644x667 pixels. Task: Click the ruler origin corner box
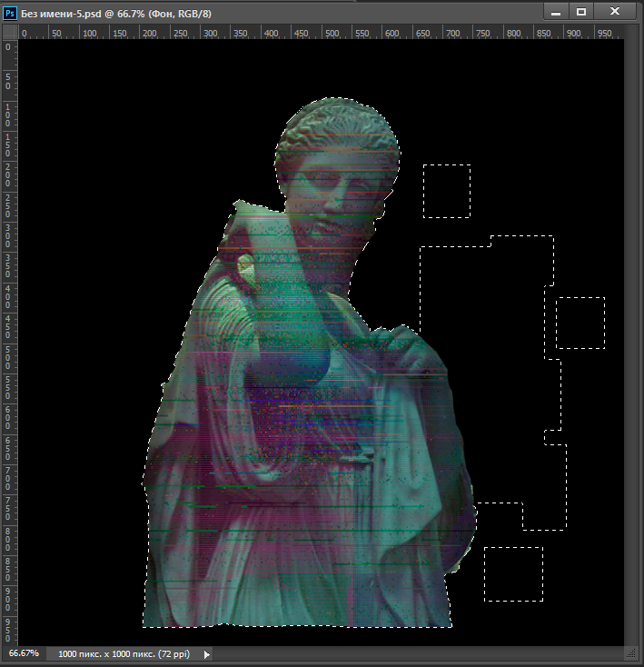tap(10, 32)
